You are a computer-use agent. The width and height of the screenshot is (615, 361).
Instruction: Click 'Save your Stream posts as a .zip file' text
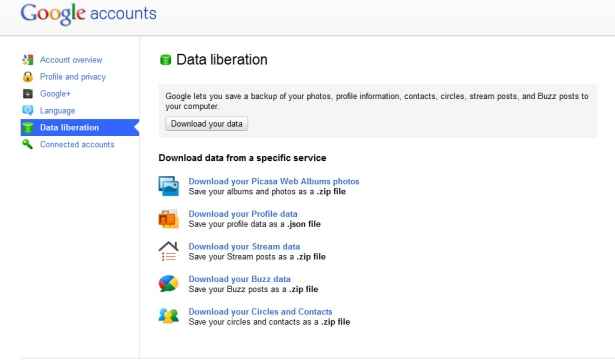pos(257,257)
